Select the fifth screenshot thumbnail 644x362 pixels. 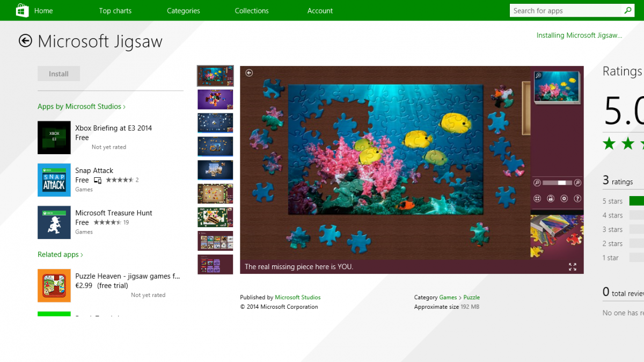pyautogui.click(x=215, y=170)
